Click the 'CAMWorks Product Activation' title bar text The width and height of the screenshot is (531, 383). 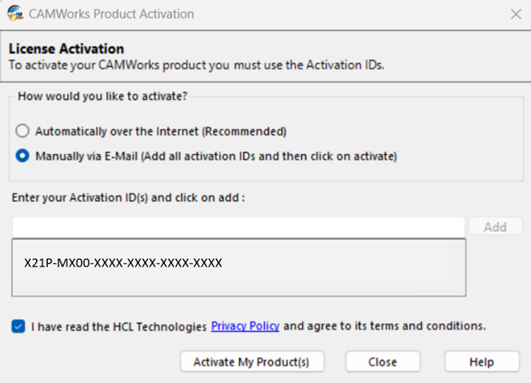pos(111,14)
